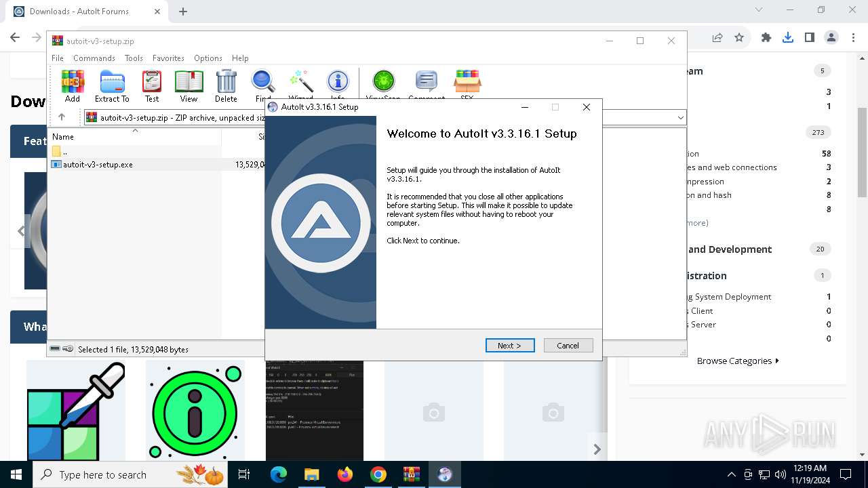
Task: Open Chrome profile avatar icon
Action: point(831,38)
